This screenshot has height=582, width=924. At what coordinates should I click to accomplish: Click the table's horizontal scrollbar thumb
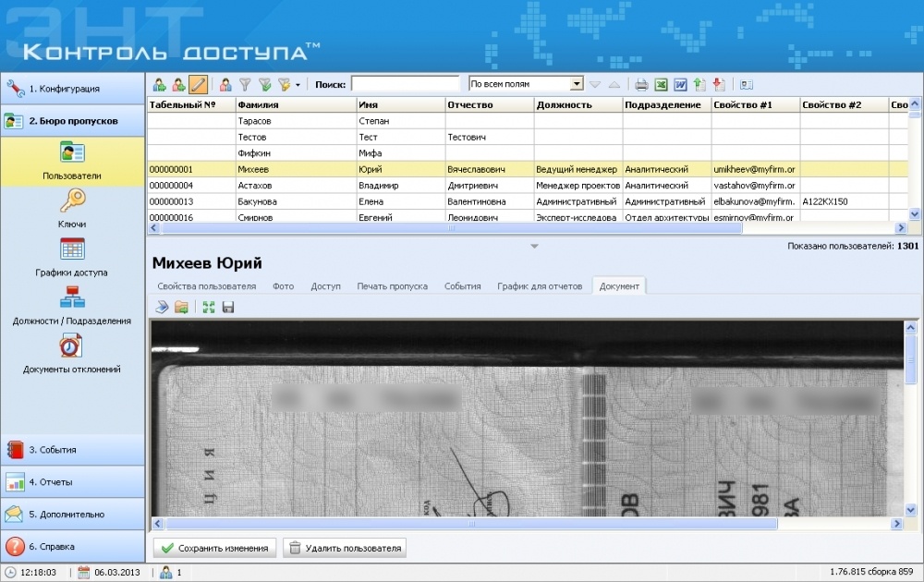pos(451,228)
